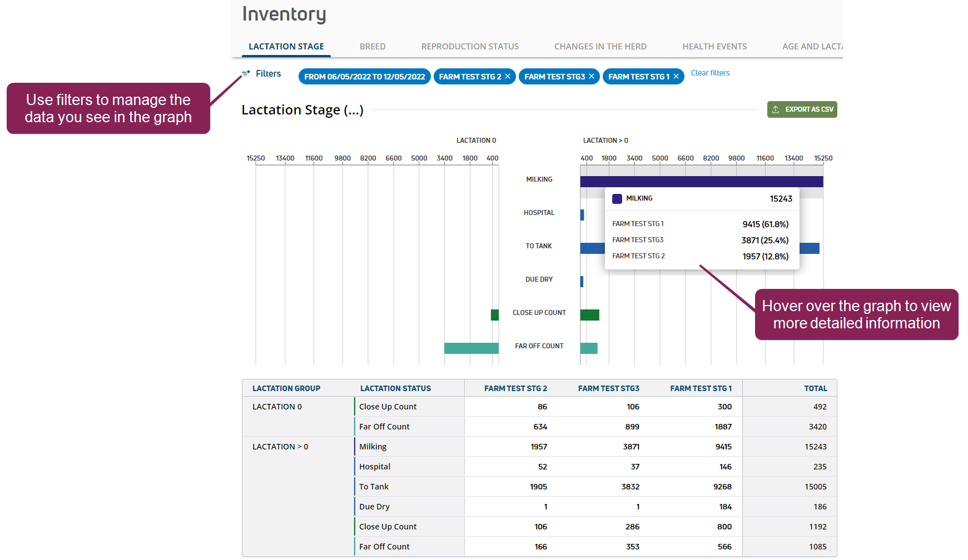
Task: Click the Lactation Status column header
Action: pos(395,388)
